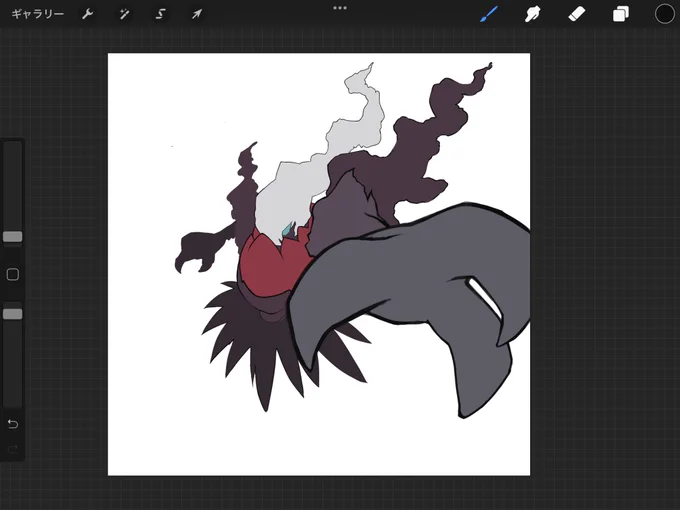Image resolution: width=680 pixels, height=510 pixels.
Task: Open the Layers panel
Action: coord(621,14)
